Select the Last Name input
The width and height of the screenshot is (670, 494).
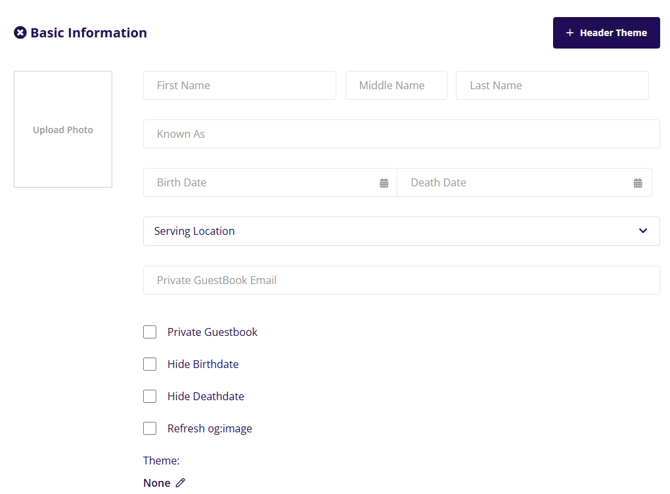coord(552,85)
